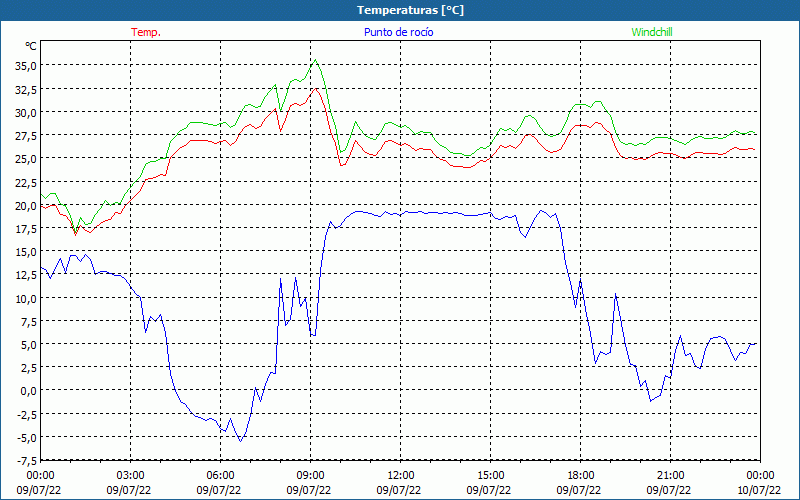Click the '7,5' y-axis value
800x500 pixels.
tap(28, 321)
